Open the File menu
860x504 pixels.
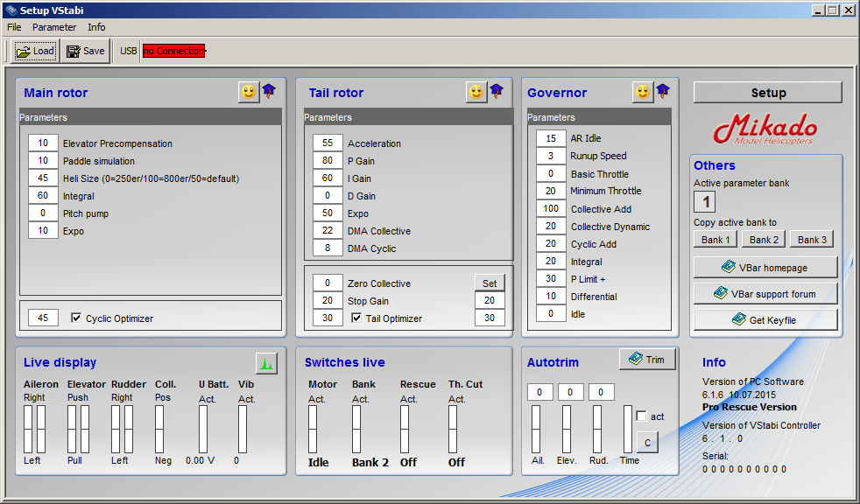pyautogui.click(x=14, y=27)
